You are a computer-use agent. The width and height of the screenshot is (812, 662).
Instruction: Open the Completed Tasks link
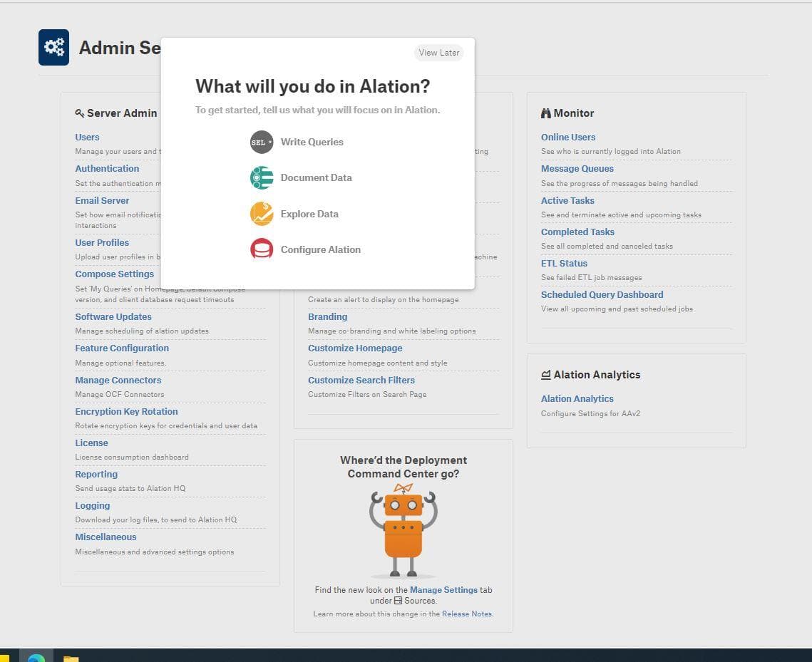pyautogui.click(x=577, y=232)
